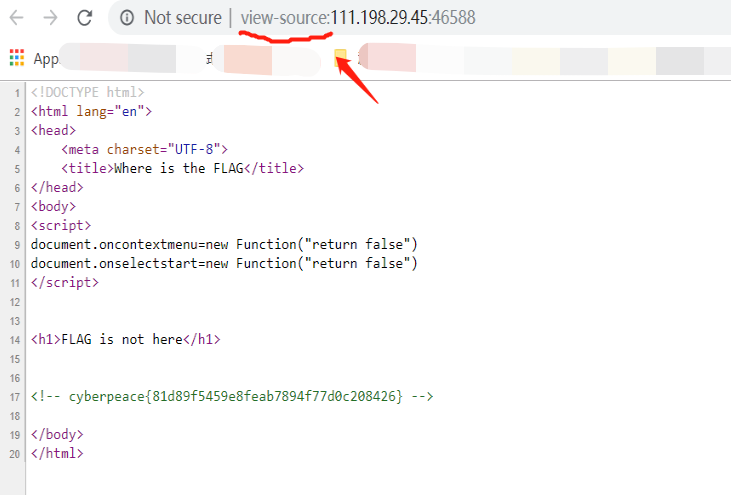Click line number 20 in gutter
This screenshot has width=731, height=495.
15,454
